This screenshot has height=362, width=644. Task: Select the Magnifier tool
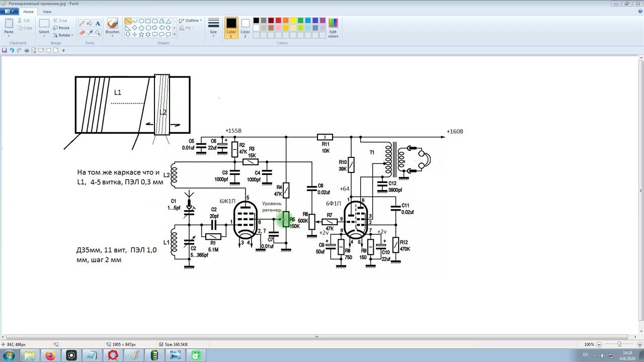coord(98,33)
